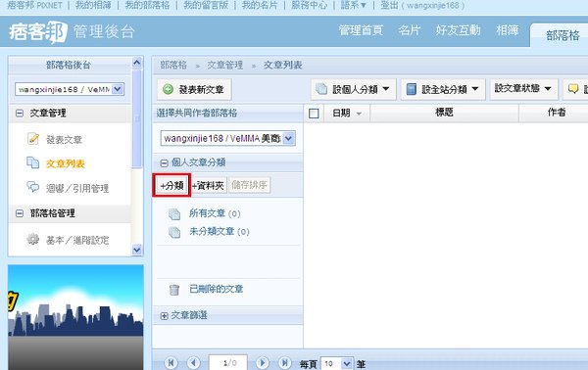Screen dimensions: 588x370
Task: Open the 未分類文章 (0) link
Action: 219,231
